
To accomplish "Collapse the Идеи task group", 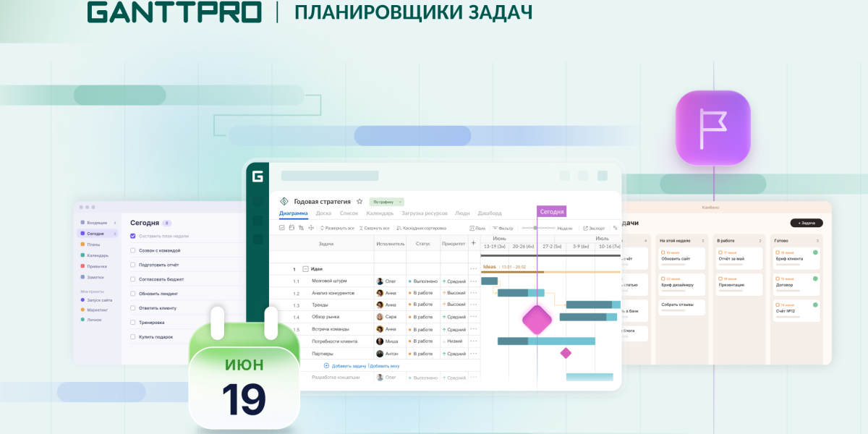I will pos(305,268).
